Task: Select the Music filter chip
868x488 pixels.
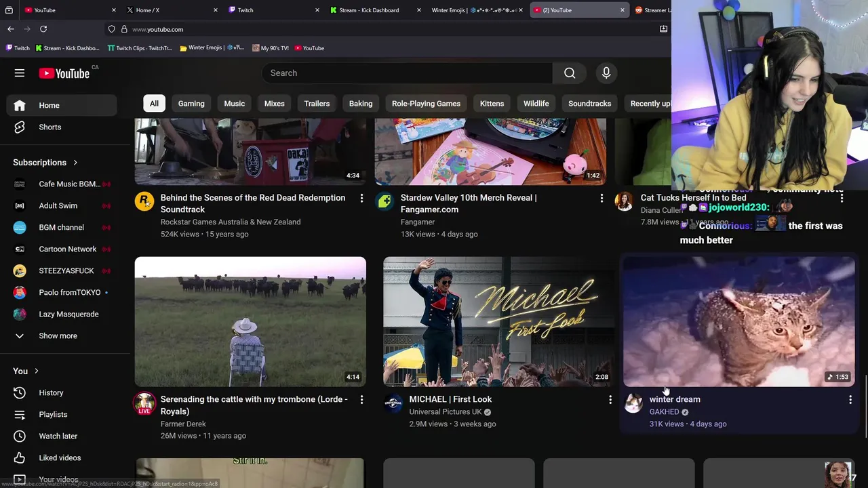Action: coord(235,104)
